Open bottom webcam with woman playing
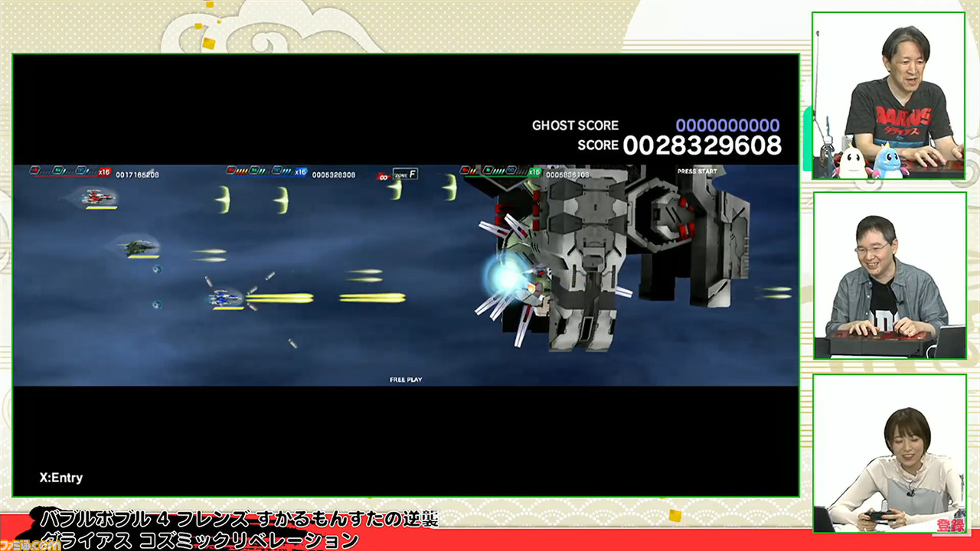The width and height of the screenshot is (980, 551). (888, 454)
